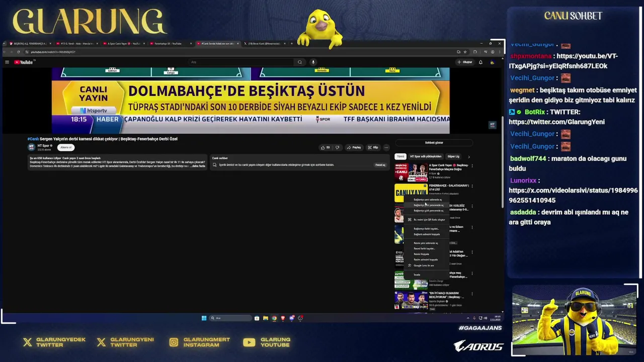This screenshot has height=362, width=644.
Task: Open Chrome from the taskbar
Action: (x=274, y=318)
